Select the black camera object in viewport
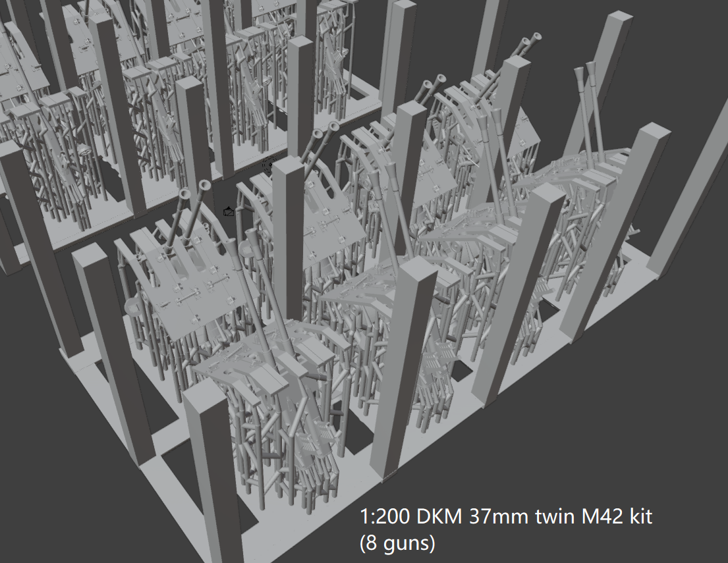The image size is (728, 563). tap(229, 211)
